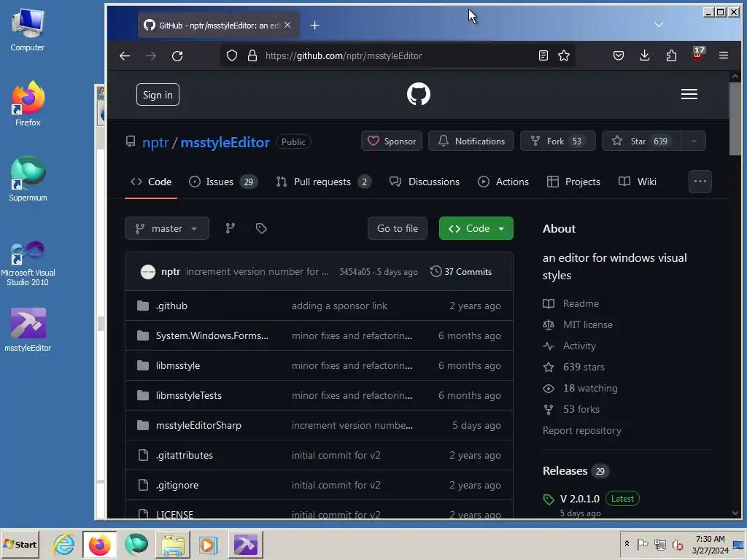Click the GitHub Octocat logo
The height and width of the screenshot is (560, 747).
[418, 94]
